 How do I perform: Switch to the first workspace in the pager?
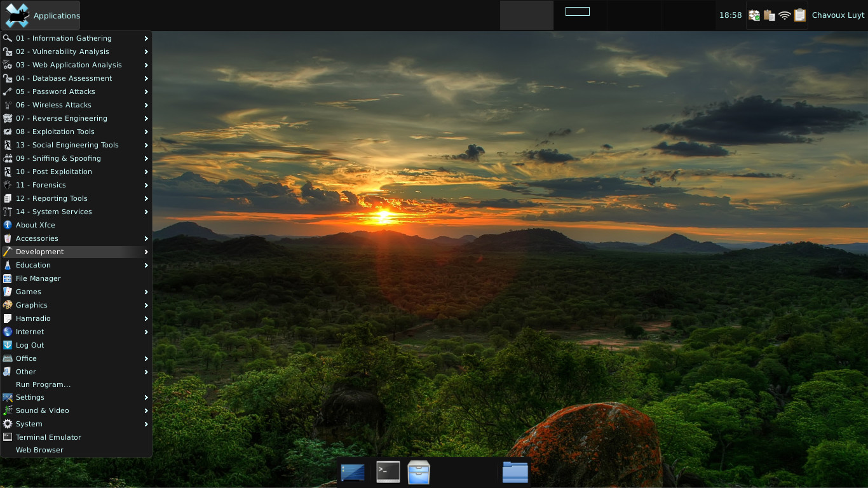(x=526, y=15)
